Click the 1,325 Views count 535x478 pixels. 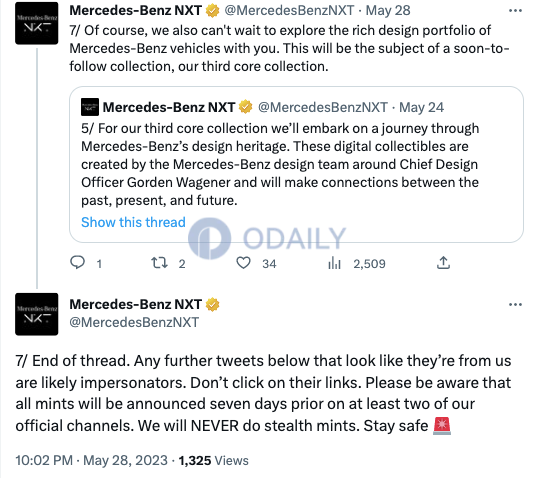[x=214, y=460]
